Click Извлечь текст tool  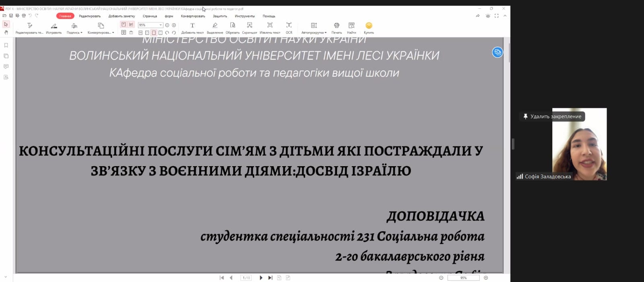(x=270, y=28)
